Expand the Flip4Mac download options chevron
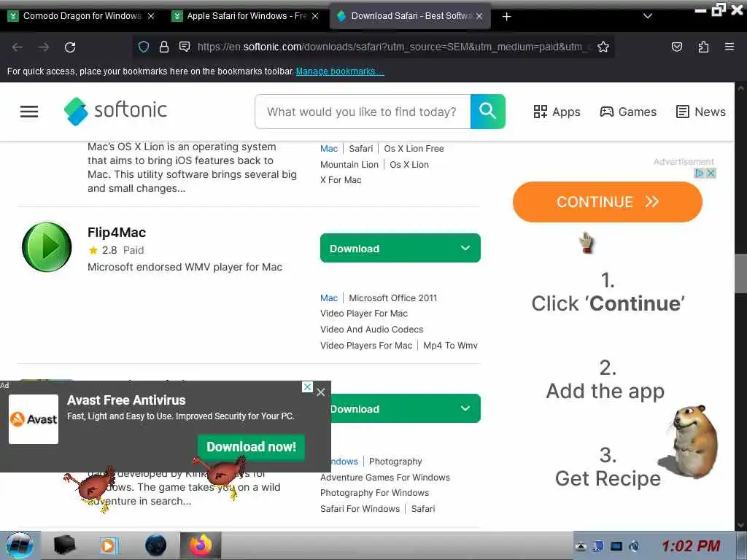Screen dimensions: 747x560 (465, 248)
